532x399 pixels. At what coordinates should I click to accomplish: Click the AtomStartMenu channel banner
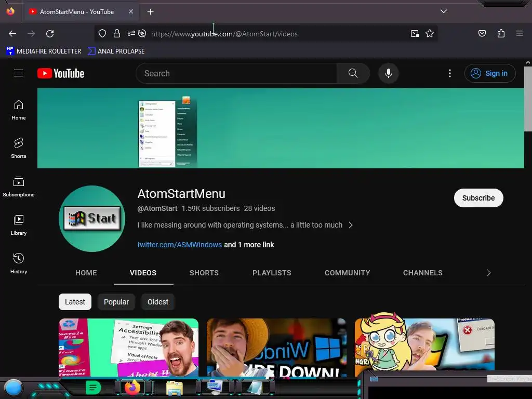coord(281,128)
